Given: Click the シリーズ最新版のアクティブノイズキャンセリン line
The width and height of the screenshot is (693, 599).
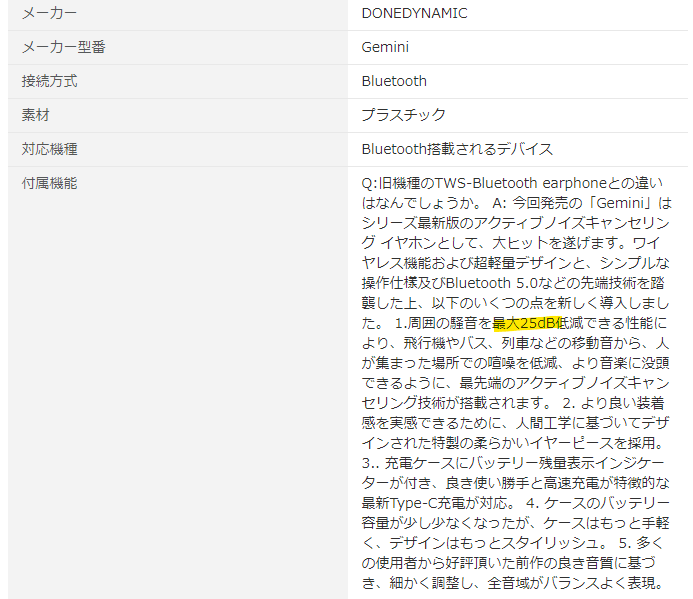Looking at the screenshot, I should pyautogui.click(x=515, y=223).
